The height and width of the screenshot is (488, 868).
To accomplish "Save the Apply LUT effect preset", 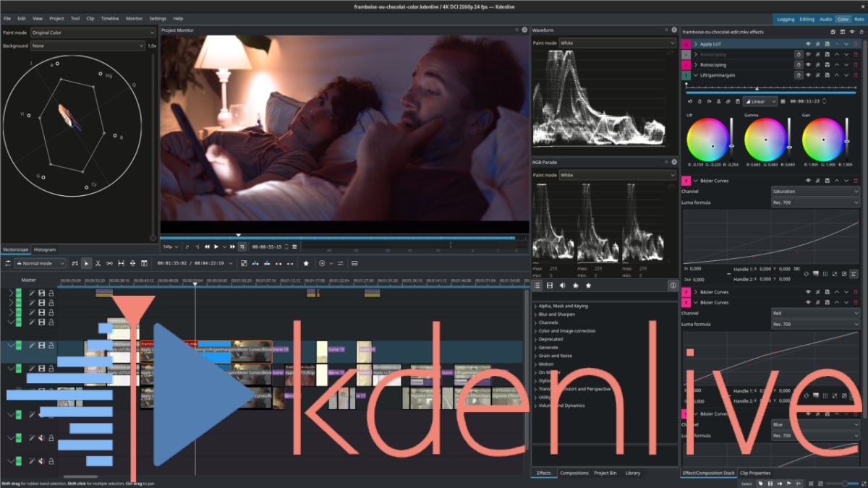I will [x=827, y=44].
